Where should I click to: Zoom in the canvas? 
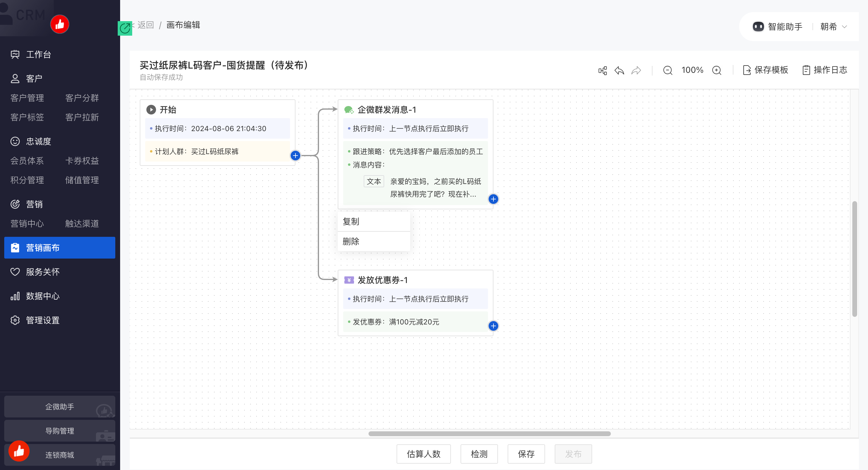(x=717, y=70)
